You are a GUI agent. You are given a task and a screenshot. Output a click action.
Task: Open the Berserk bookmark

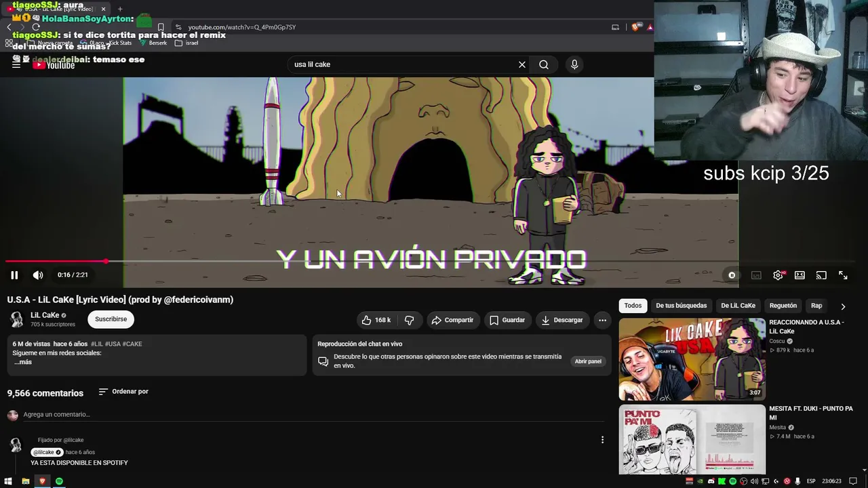[x=153, y=43]
